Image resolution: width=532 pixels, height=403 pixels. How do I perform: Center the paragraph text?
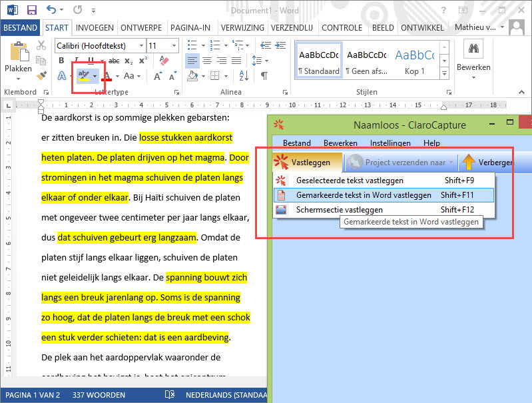[207, 61]
